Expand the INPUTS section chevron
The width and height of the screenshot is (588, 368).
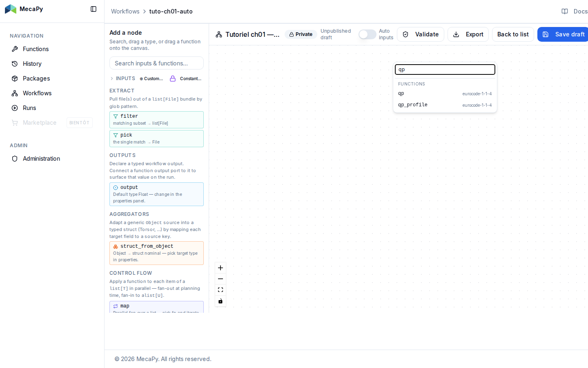(x=112, y=79)
